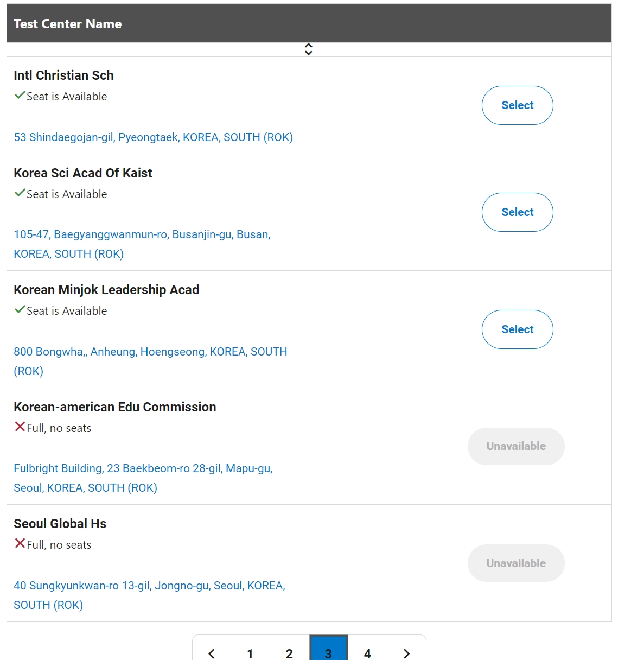
Task: Click the sort arrows under Test Center Name
Action: click(309, 49)
